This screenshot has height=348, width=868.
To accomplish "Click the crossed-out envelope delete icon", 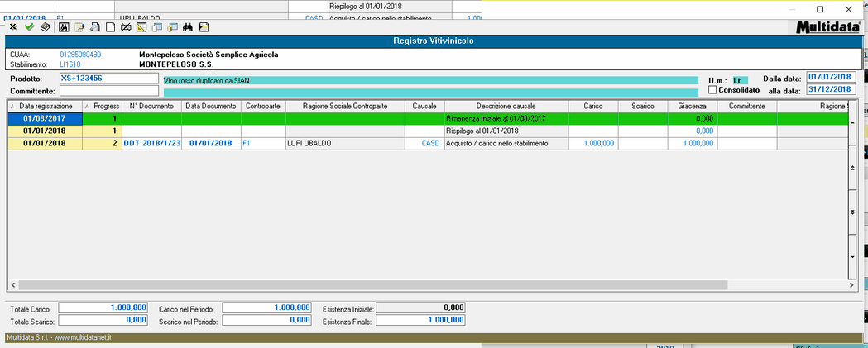I will click(x=126, y=27).
